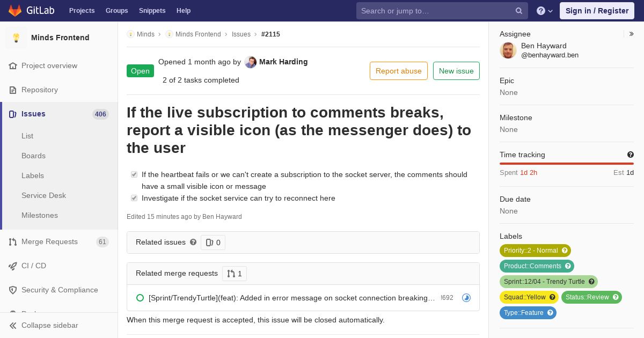Viewport: 644px width, 338px height.
Task: Click the Related issues help icon
Action: pos(193,242)
